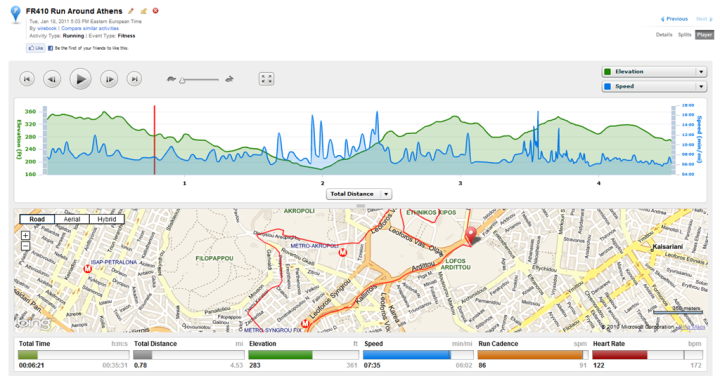Edit activity name with pencil icon
720x376 pixels.
pos(131,11)
